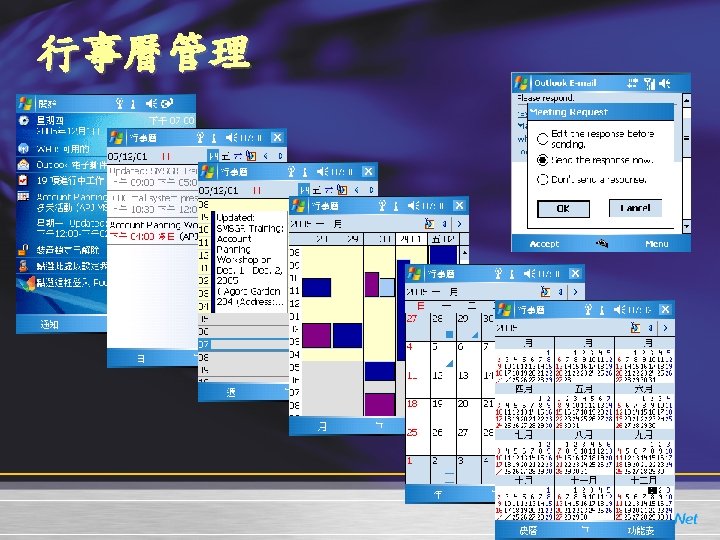The width and height of the screenshot is (720, 540).
Task: Tap speaker volume icon in Outlook E-mail title bar
Action: [664, 83]
